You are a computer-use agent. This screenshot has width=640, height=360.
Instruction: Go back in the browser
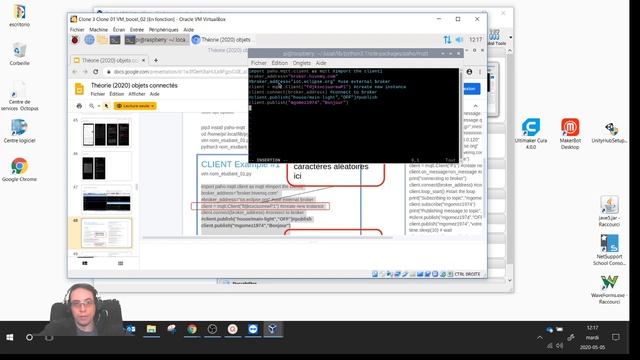(x=74, y=71)
